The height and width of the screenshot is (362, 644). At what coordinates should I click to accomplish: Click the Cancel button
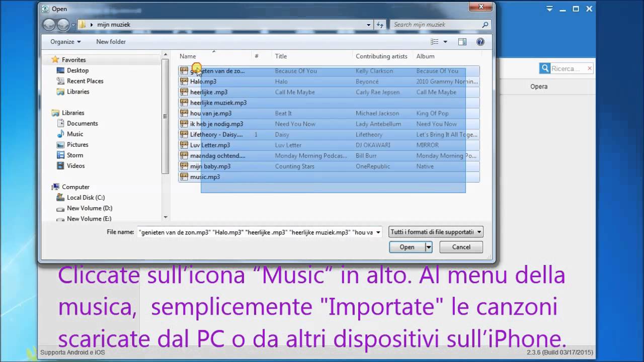coord(461,247)
